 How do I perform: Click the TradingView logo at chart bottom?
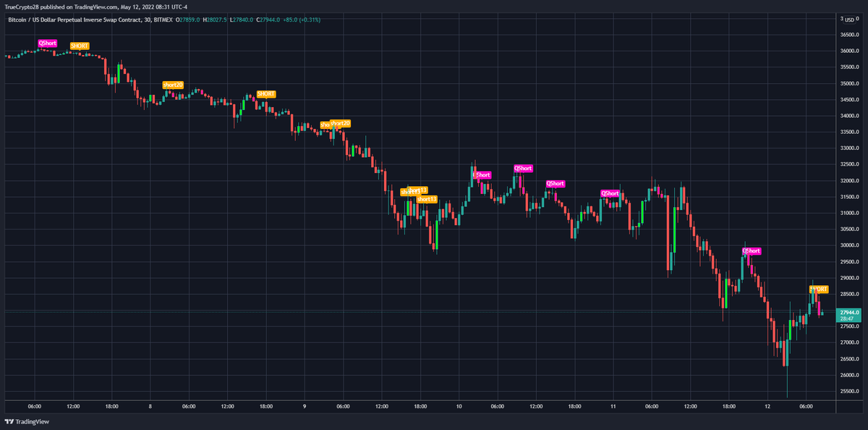[27, 421]
